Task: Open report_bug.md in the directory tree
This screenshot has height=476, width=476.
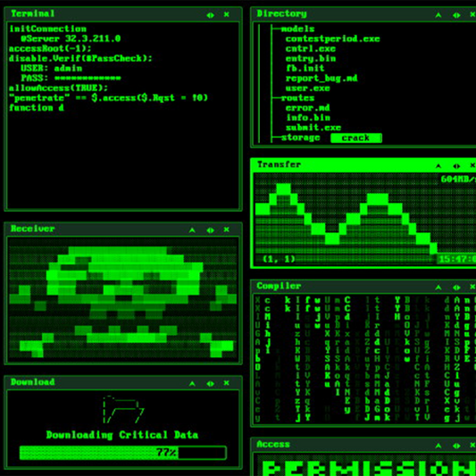Action: (322, 79)
